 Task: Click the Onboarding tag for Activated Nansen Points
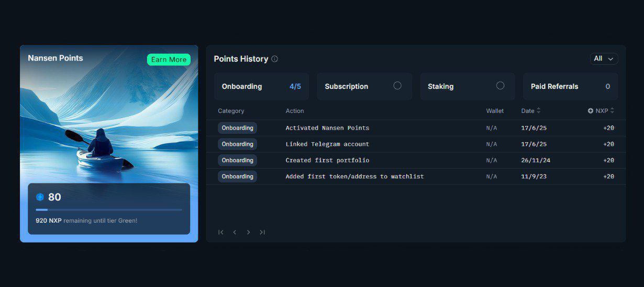[x=237, y=128]
